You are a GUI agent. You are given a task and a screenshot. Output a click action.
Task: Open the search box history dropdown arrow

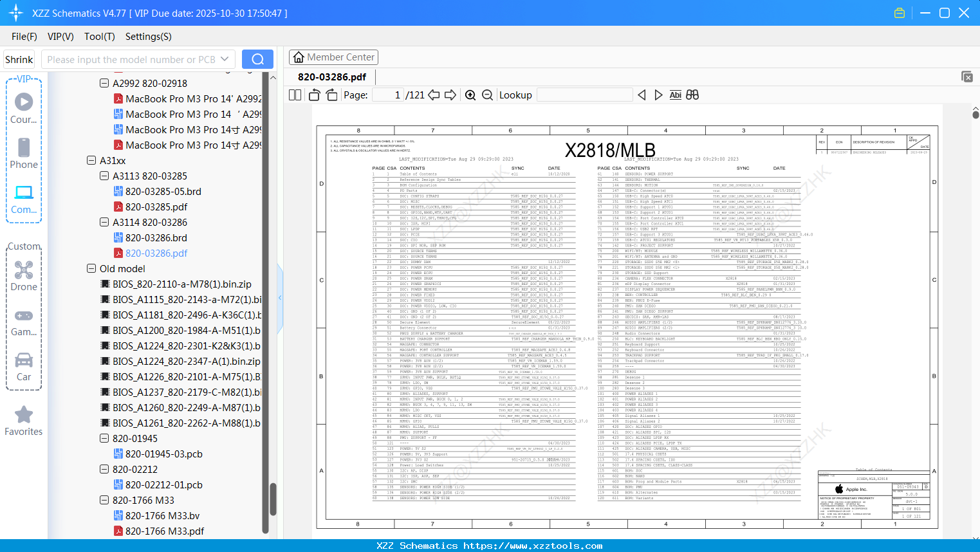pos(225,59)
